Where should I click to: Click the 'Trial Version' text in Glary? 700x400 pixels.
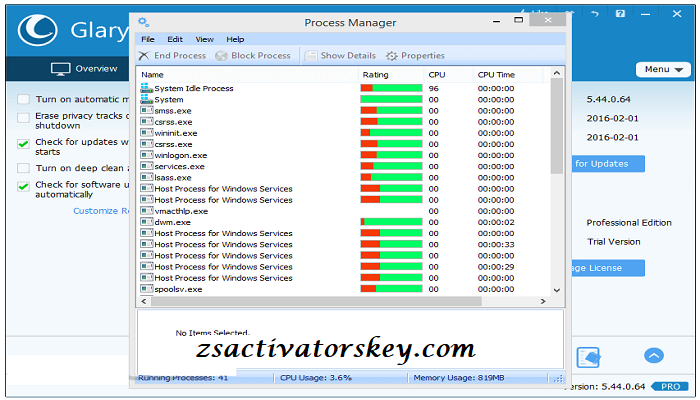(x=614, y=242)
